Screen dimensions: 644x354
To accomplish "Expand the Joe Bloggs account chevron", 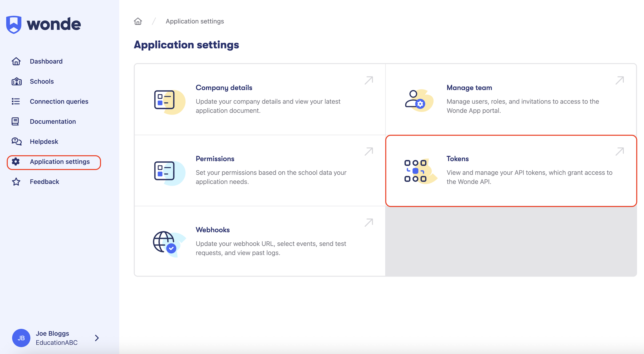I will 97,338.
